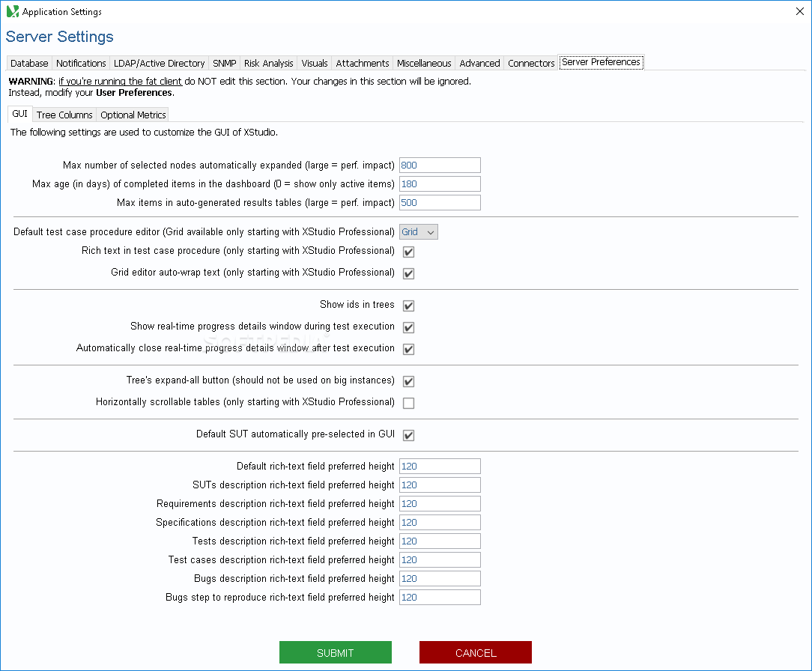Cancel the settings changes
This screenshot has height=671, width=812.
(476, 652)
